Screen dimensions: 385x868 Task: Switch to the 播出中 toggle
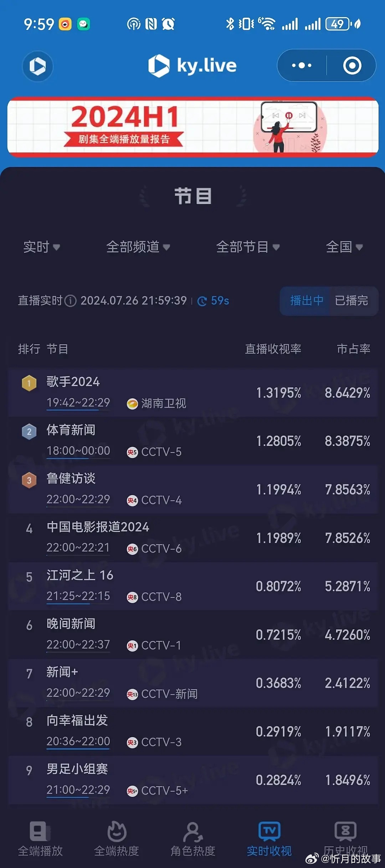(306, 301)
